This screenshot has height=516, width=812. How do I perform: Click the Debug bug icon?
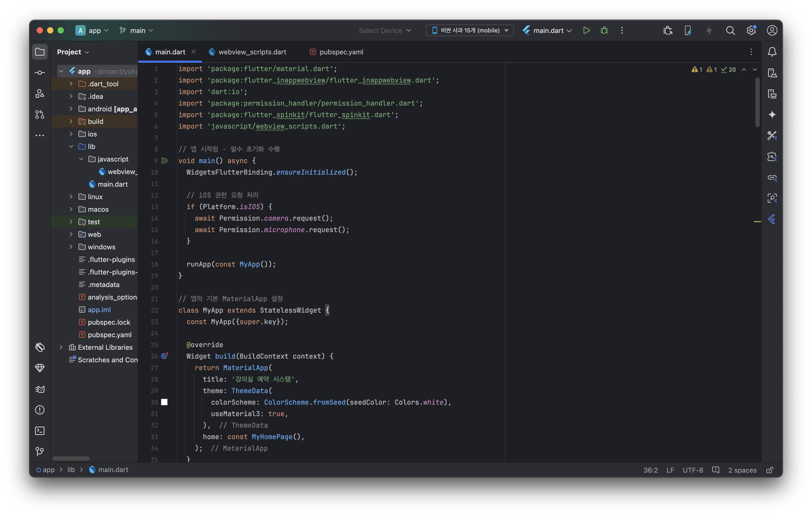click(604, 30)
